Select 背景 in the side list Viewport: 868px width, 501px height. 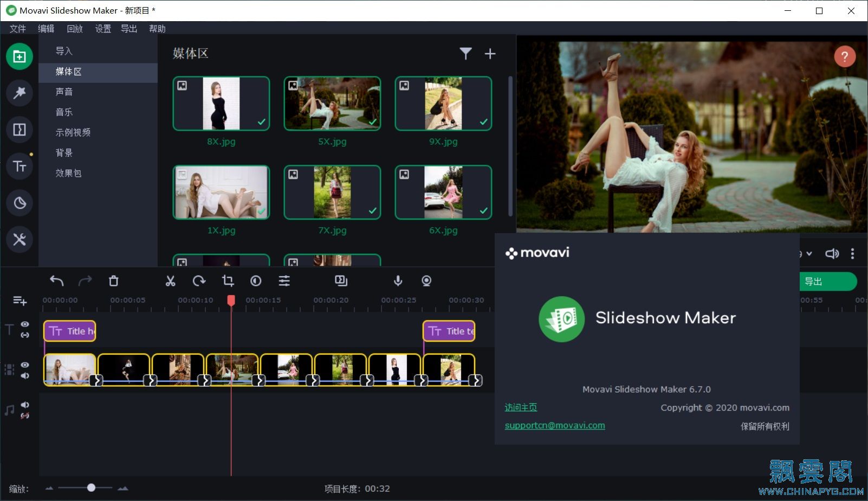point(98,153)
